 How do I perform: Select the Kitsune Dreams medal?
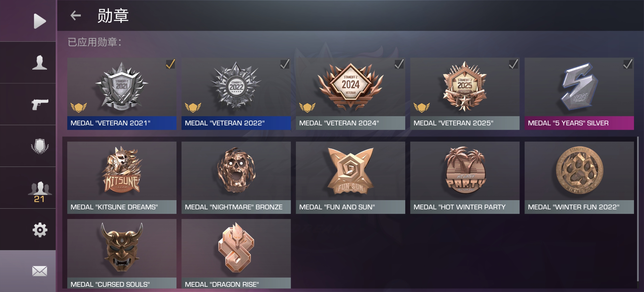(x=122, y=177)
